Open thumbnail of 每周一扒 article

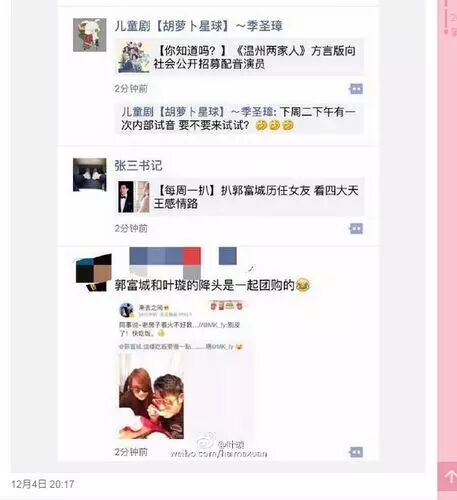[134, 197]
